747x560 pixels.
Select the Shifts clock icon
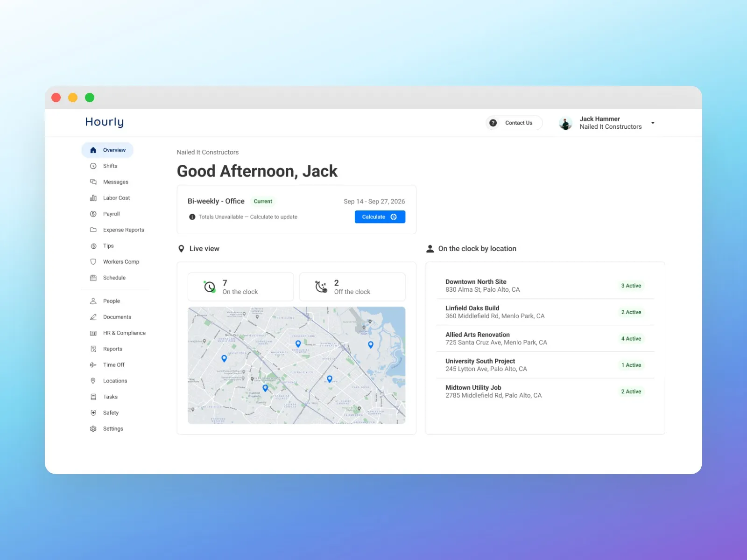click(x=93, y=166)
